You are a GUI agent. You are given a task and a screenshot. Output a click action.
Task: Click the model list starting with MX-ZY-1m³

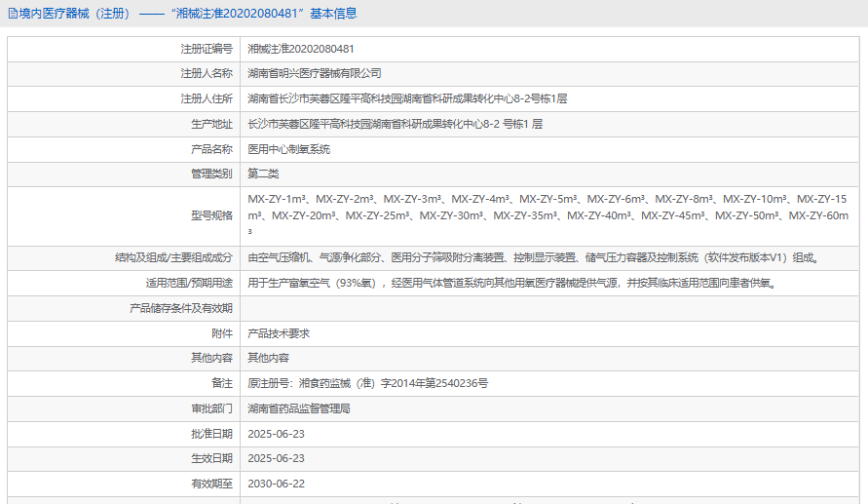click(548, 215)
